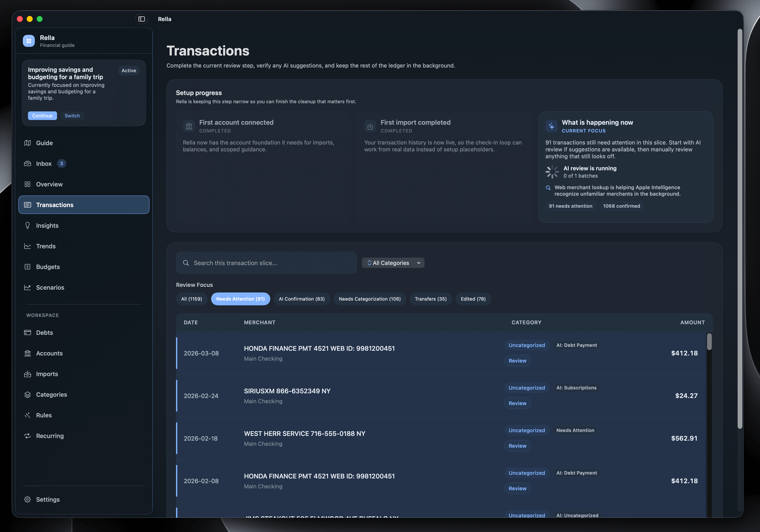Click the AMOUNT column header

click(x=692, y=322)
